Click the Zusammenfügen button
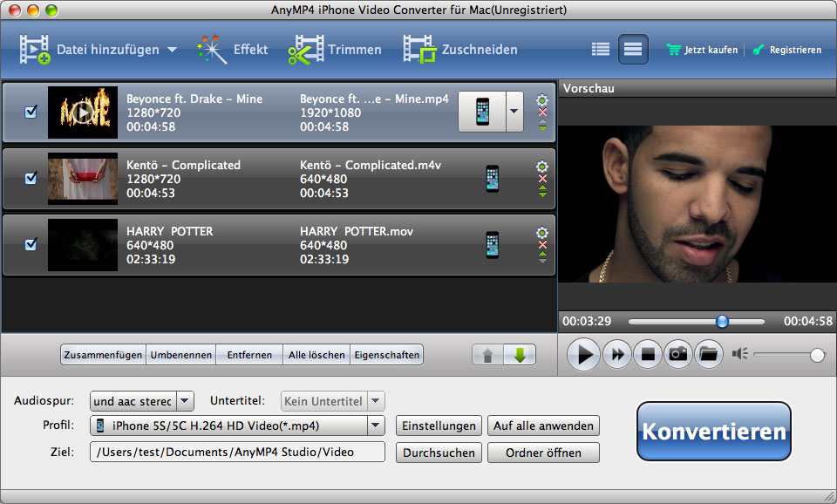 point(103,355)
